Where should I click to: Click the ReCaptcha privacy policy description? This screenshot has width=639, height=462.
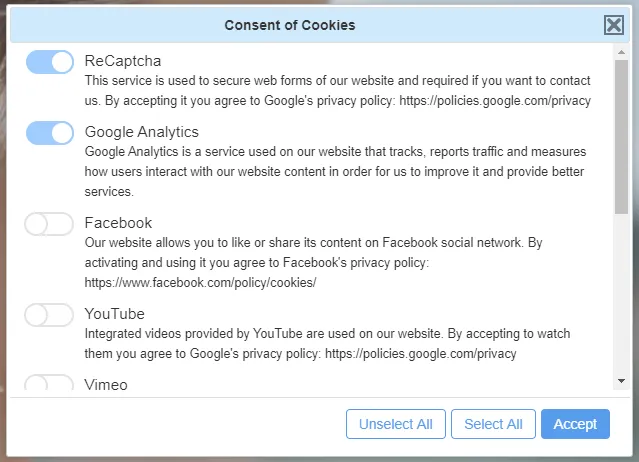[x=337, y=90]
